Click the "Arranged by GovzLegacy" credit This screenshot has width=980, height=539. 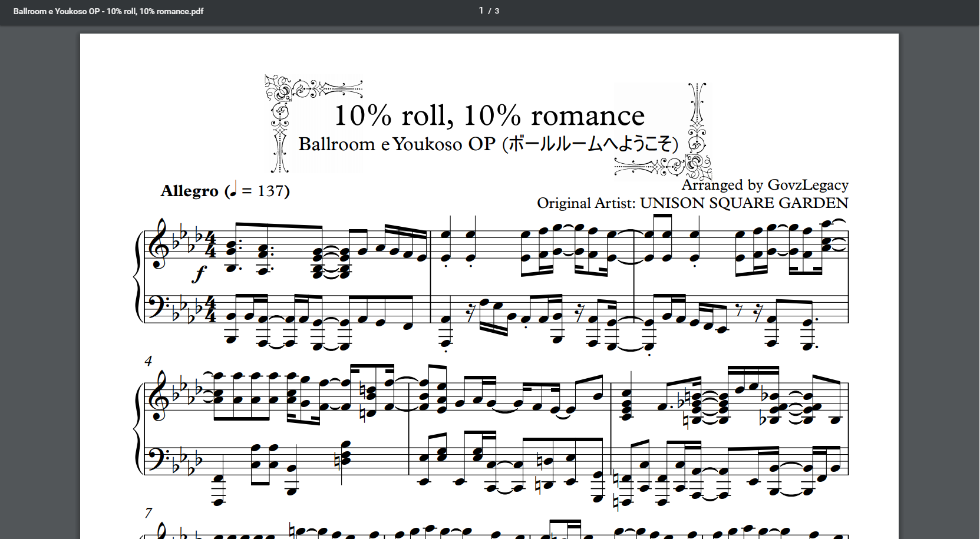pos(765,185)
